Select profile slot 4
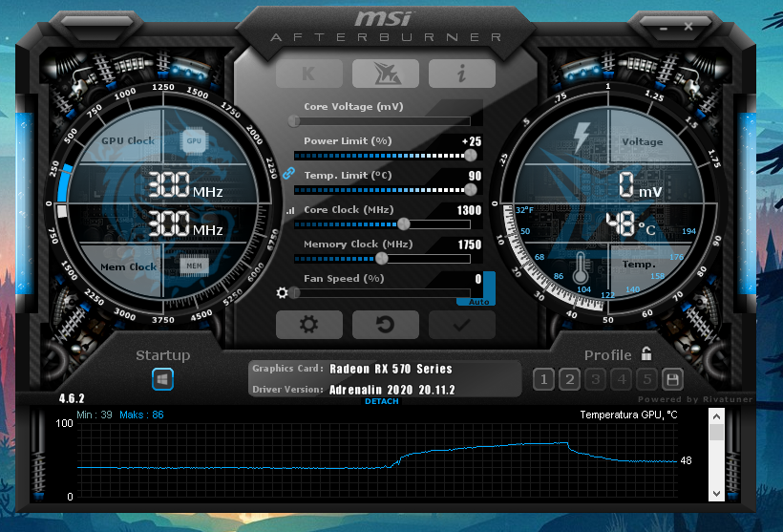The height and width of the screenshot is (532, 783). [x=622, y=380]
